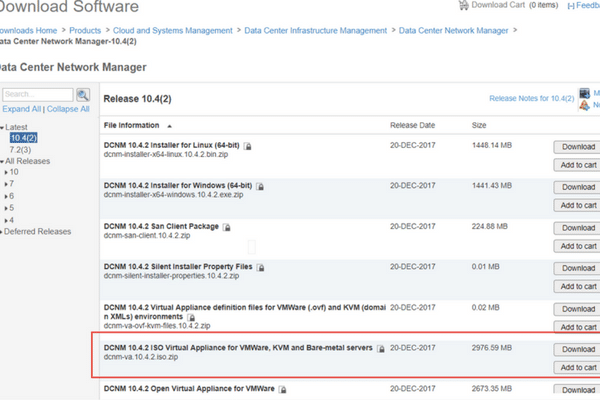
Task: Click filename dcnm-installer-x64-windows.10.4.2.exe.zip
Action: pyautogui.click(x=173, y=195)
